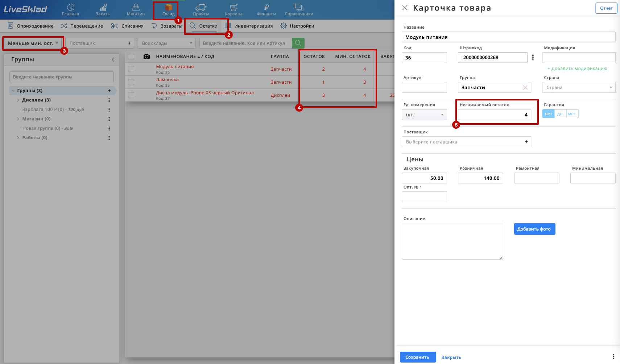Set warranty unit to дн.
Image resolution: width=620 pixels, height=364 pixels.
coord(560,114)
